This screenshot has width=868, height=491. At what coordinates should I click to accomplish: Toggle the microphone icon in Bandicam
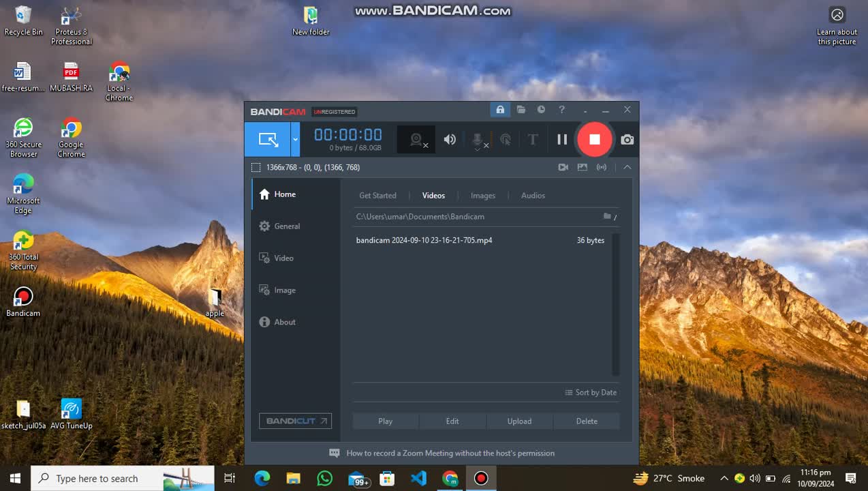(479, 140)
